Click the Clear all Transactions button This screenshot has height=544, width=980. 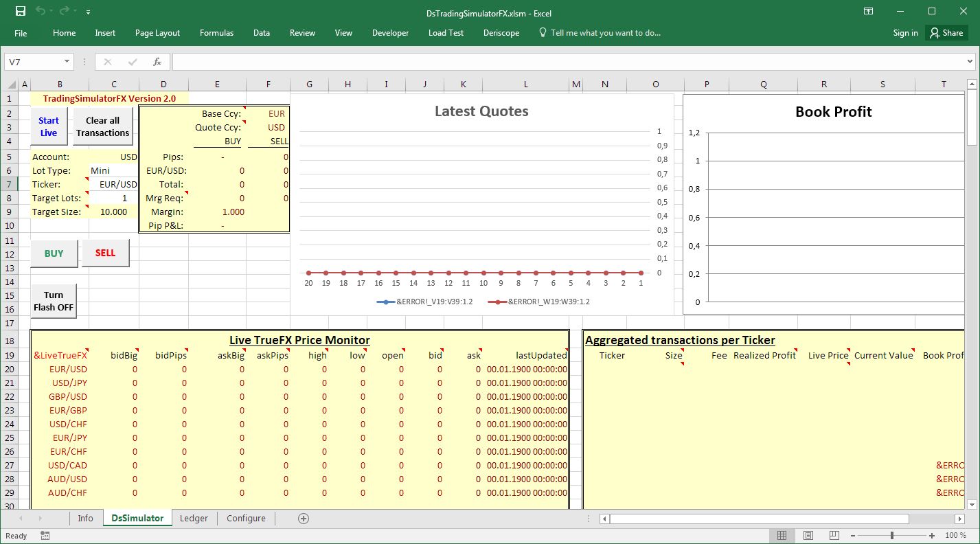(102, 127)
